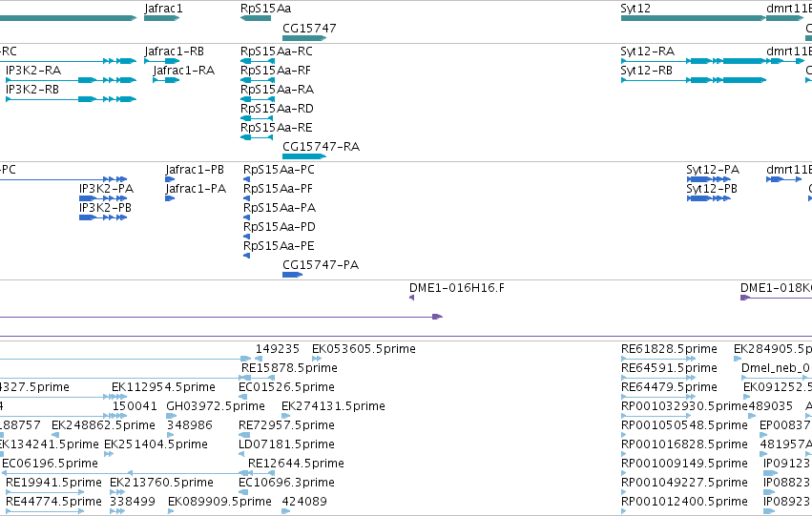Click the CG15747 gene arrow glyph

pos(304,38)
